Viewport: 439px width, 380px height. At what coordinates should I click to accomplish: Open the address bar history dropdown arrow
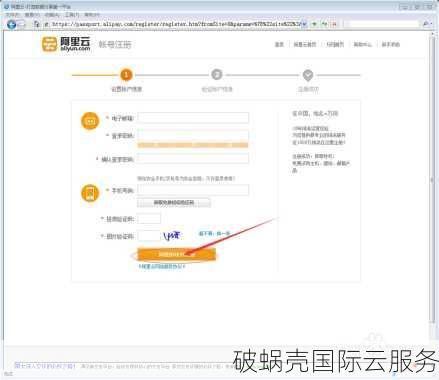pos(304,24)
